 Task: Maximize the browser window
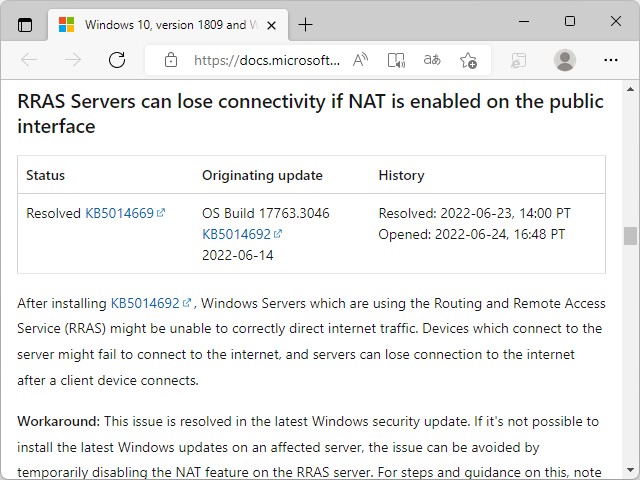click(x=570, y=21)
